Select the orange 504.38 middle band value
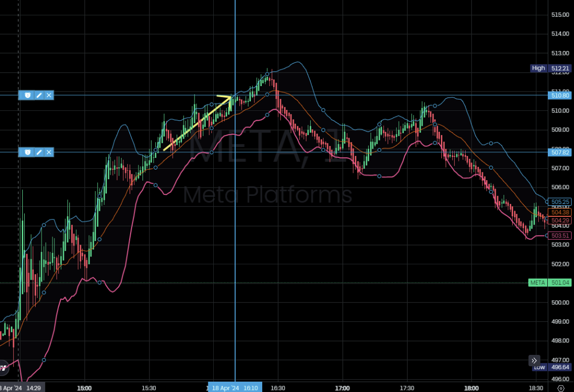The width and height of the screenshot is (574, 392). pos(560,212)
